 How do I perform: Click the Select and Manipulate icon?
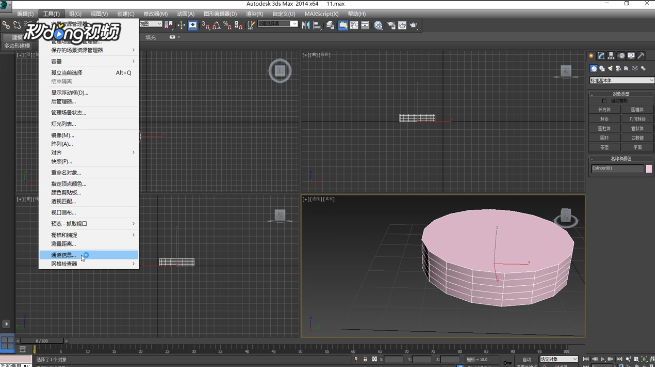[181, 25]
